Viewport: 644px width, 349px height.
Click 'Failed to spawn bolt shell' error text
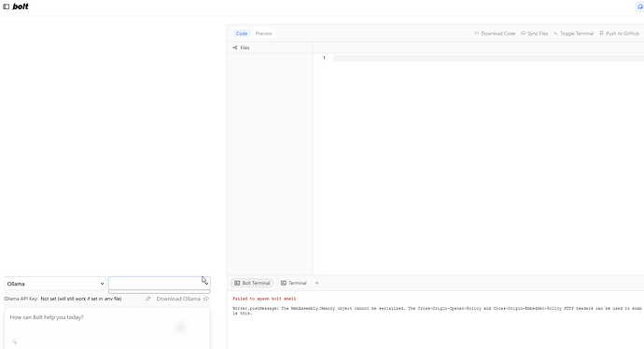(264, 299)
